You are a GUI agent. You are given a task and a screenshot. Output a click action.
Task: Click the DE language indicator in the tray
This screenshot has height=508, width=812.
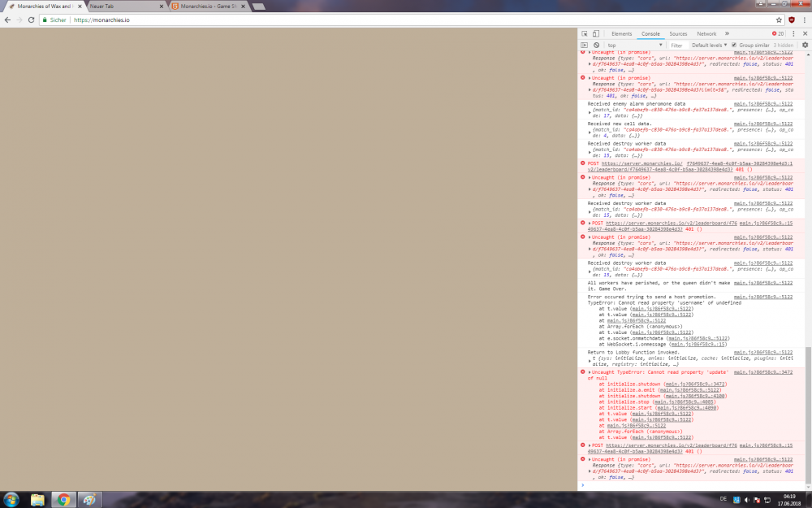(x=723, y=499)
